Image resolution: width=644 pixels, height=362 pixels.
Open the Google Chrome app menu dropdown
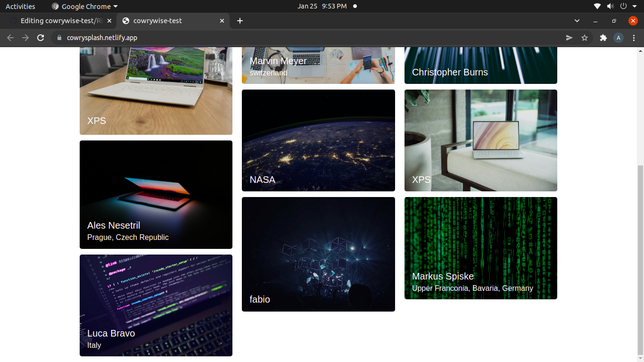[x=85, y=7]
